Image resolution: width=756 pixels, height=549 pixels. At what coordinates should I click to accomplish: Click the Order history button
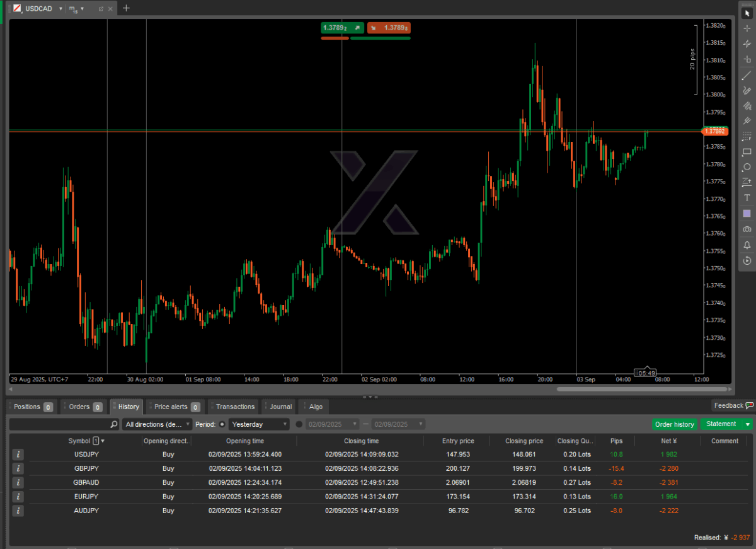pyautogui.click(x=674, y=425)
